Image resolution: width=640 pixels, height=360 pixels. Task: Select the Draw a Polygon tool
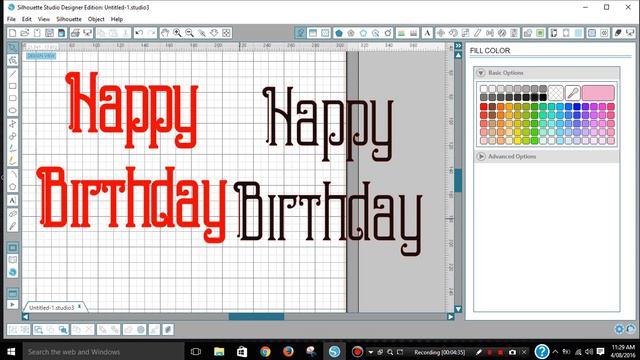pos(13,187)
